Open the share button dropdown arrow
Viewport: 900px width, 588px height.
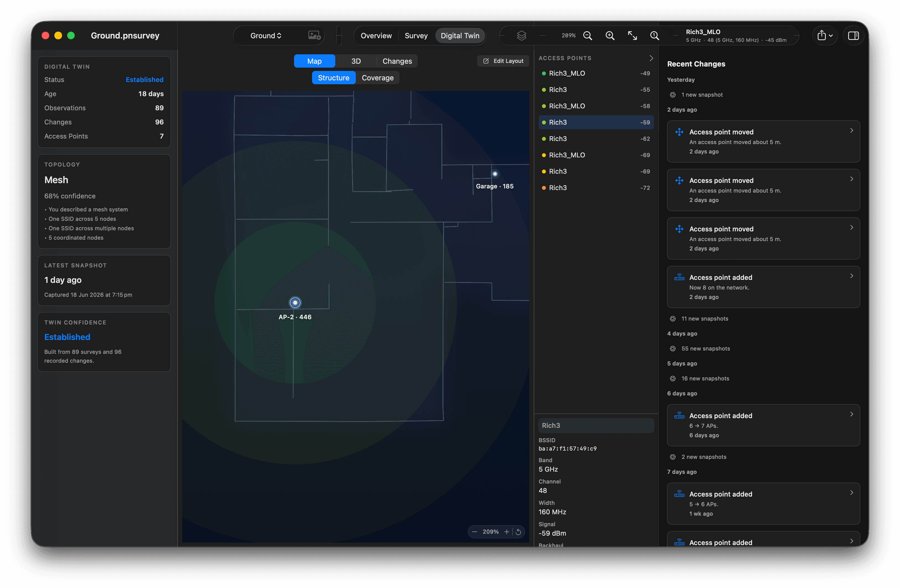click(x=831, y=36)
